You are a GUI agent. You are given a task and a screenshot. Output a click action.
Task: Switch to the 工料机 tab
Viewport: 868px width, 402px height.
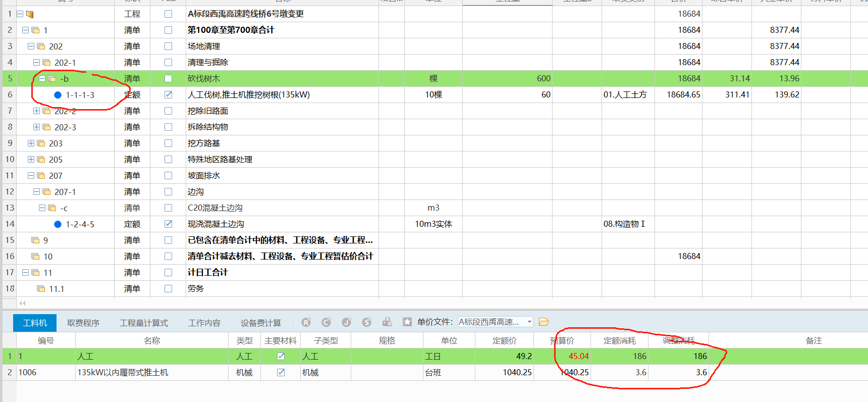[34, 323]
